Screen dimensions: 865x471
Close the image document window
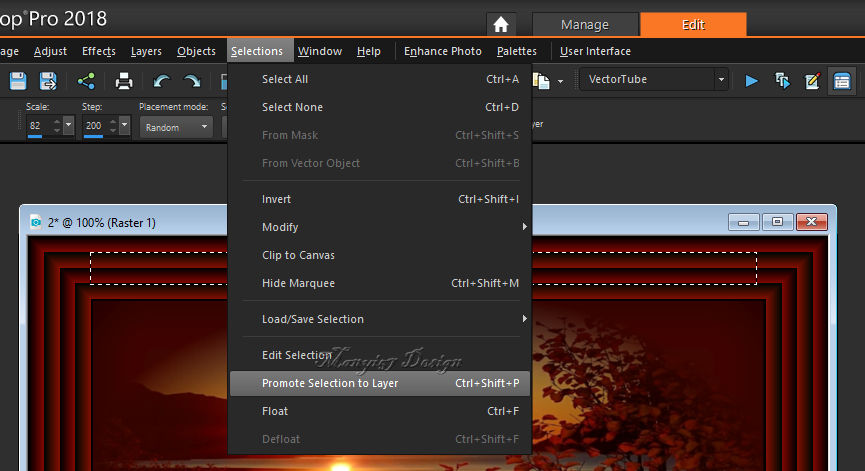tap(811, 222)
